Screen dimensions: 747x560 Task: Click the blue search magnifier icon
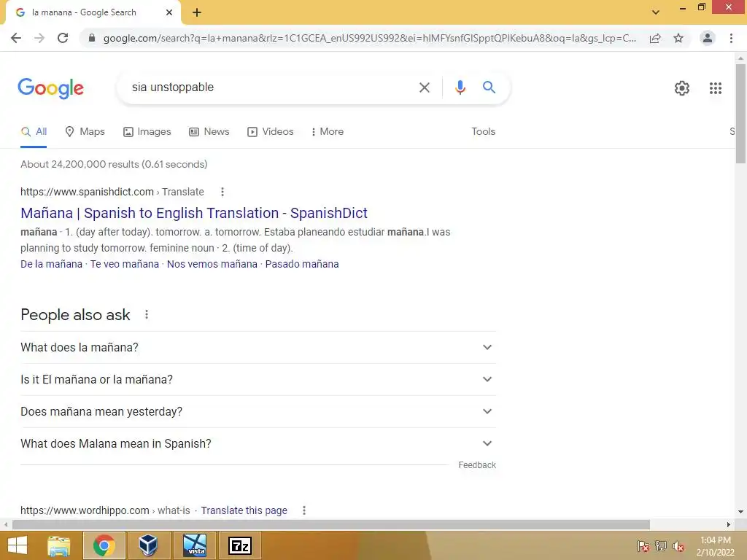click(x=489, y=87)
